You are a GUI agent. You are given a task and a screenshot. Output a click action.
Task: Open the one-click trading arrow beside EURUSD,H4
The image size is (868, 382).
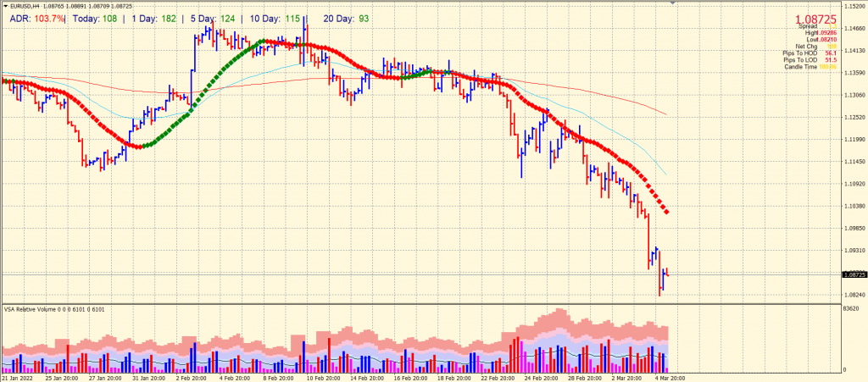click(x=5, y=5)
